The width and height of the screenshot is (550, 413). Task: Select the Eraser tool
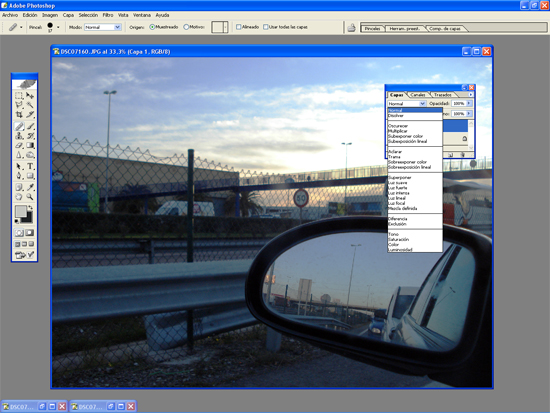19,145
